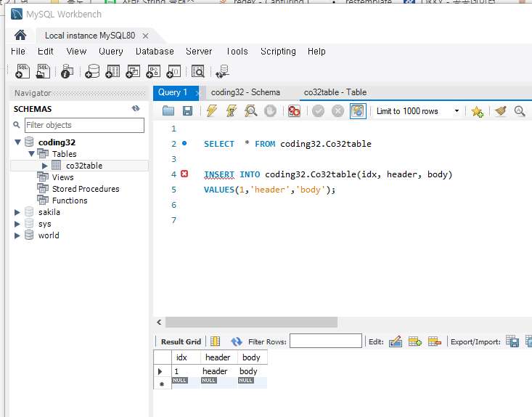Stop the running query hand icon
This screenshot has height=417, width=532.
click(x=270, y=111)
